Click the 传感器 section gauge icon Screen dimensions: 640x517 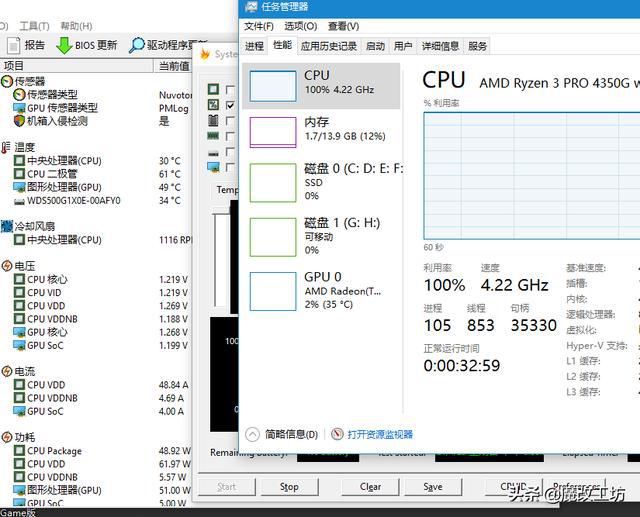click(x=7, y=81)
